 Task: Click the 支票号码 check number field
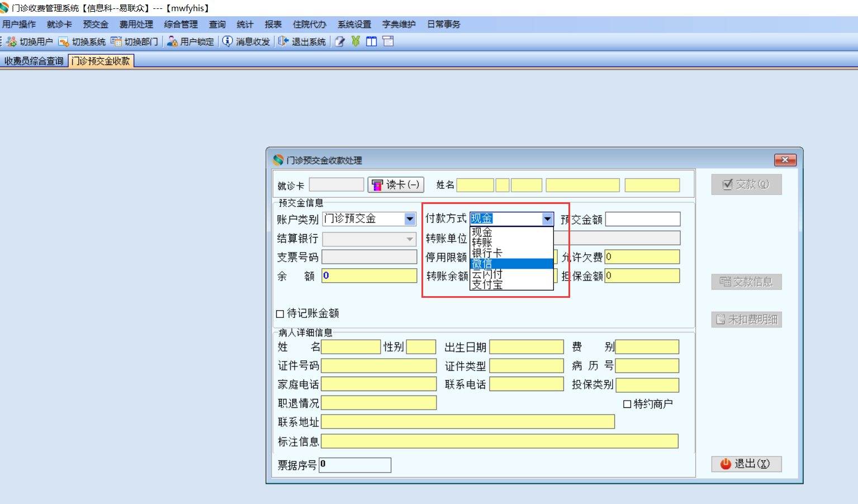[369, 257]
